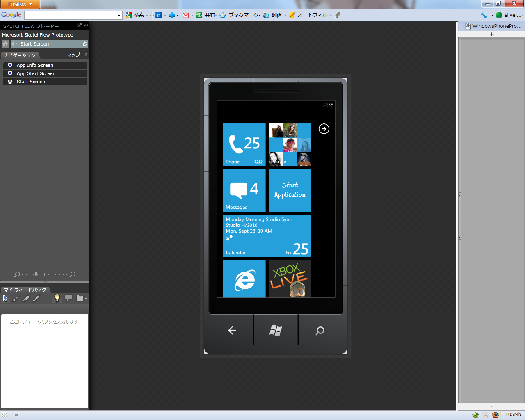
Task: Open the Firefox menu button
Action: (20, 4)
